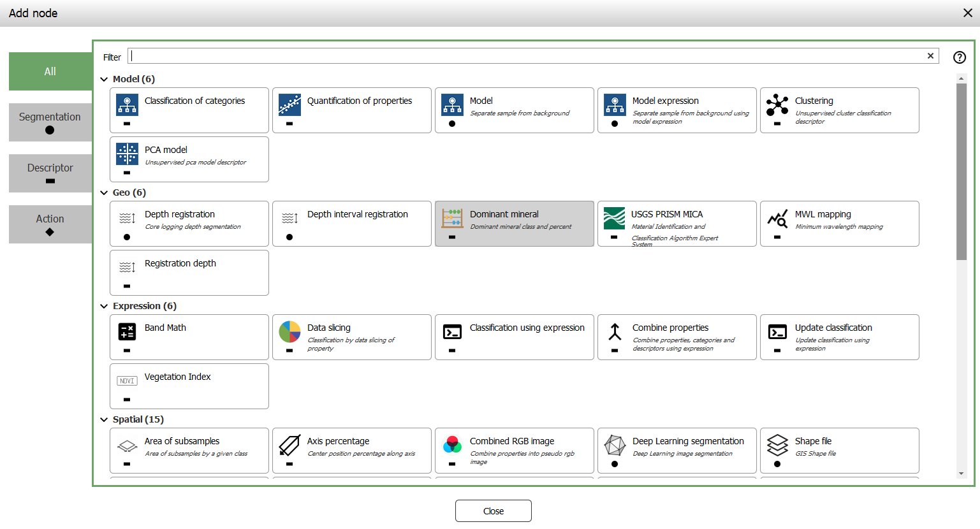The image size is (980, 529).
Task: Open the help question mark icon
Action: (x=959, y=57)
